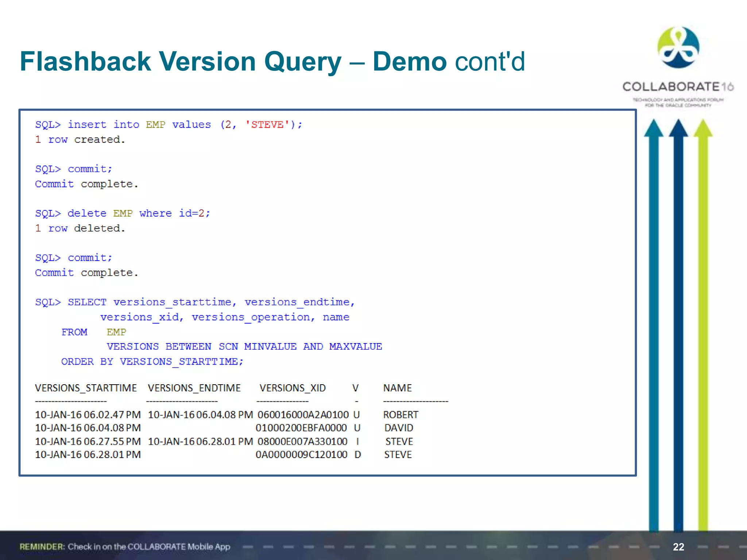747x560 pixels.
Task: Click the 'FROM EMP' line
Action: pyautogui.click(x=94, y=332)
